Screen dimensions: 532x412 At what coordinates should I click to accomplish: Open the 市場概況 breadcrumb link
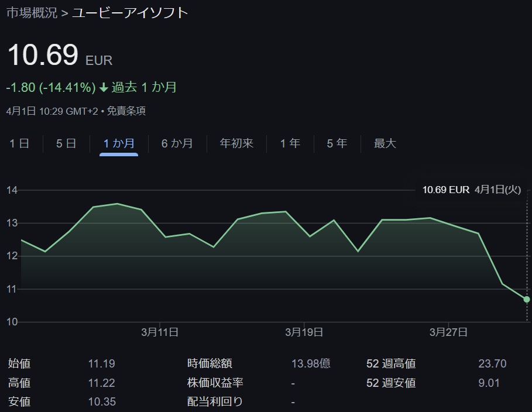pos(32,13)
